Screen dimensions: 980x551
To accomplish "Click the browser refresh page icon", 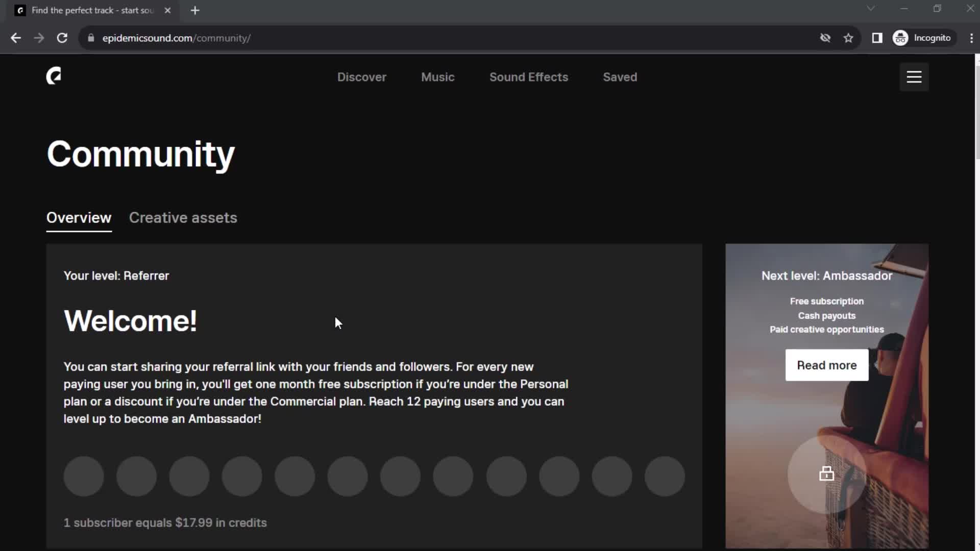I will pyautogui.click(x=61, y=38).
